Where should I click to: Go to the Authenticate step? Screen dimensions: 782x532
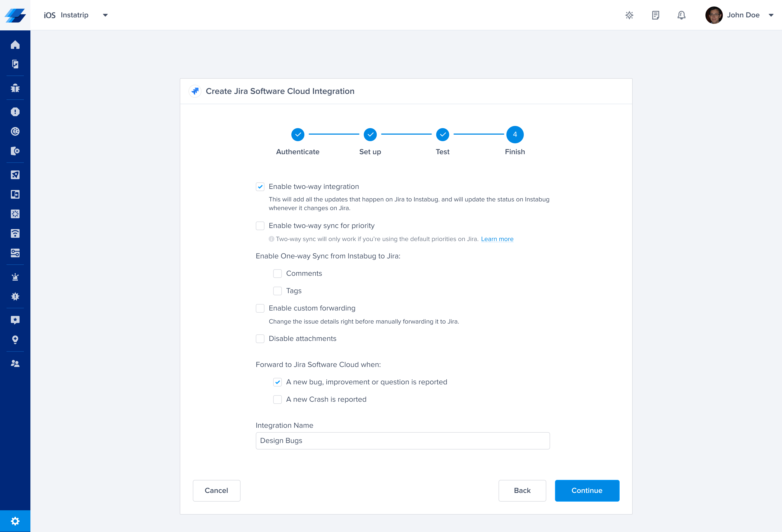pyautogui.click(x=297, y=135)
